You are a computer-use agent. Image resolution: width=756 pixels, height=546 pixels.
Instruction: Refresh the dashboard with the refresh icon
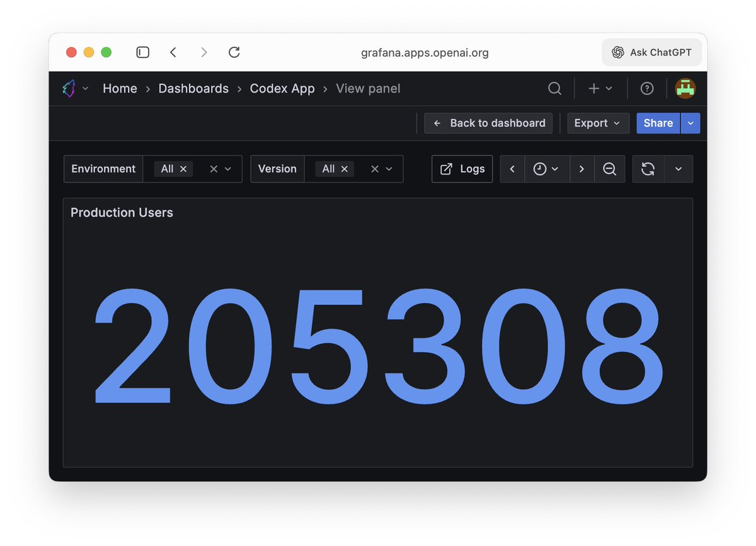[x=648, y=169]
